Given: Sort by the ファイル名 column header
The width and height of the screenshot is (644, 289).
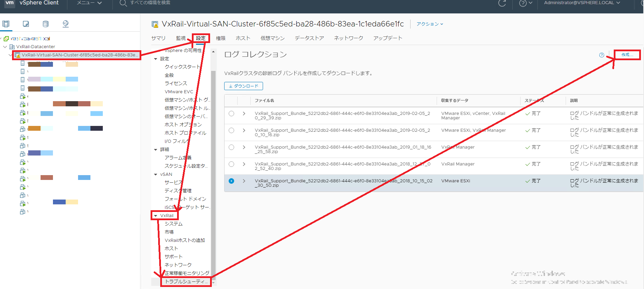Looking at the screenshot, I should click(264, 101).
